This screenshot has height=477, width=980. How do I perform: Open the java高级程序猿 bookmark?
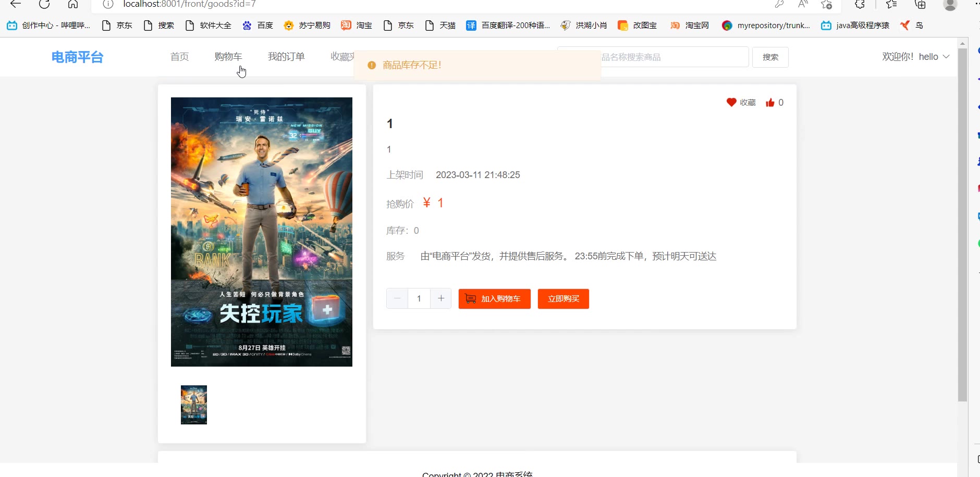pyautogui.click(x=855, y=25)
